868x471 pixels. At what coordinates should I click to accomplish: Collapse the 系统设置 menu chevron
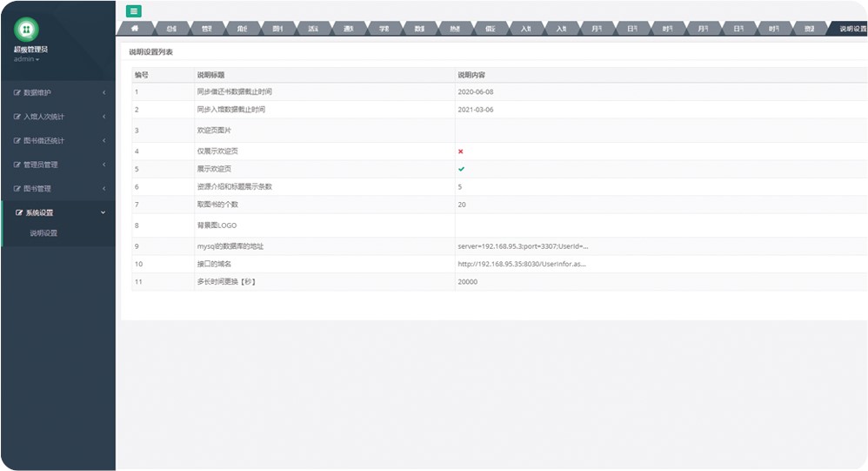(x=103, y=212)
